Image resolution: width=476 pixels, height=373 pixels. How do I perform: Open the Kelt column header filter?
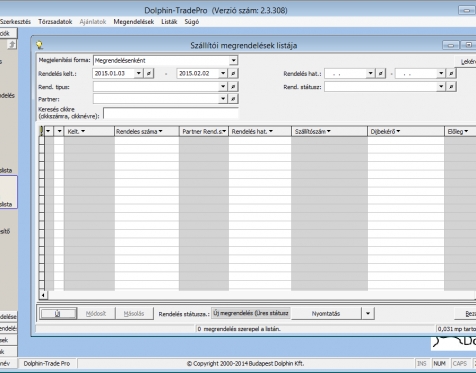coord(83,131)
